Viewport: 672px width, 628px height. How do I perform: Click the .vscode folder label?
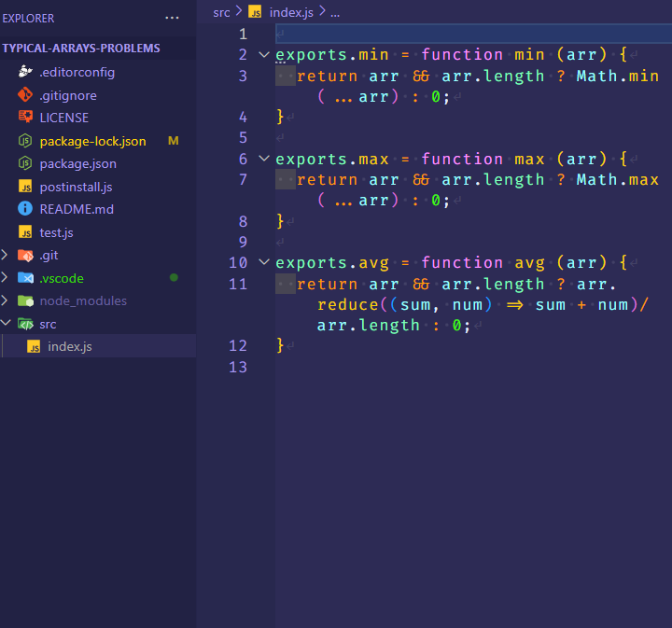pyautogui.click(x=62, y=278)
